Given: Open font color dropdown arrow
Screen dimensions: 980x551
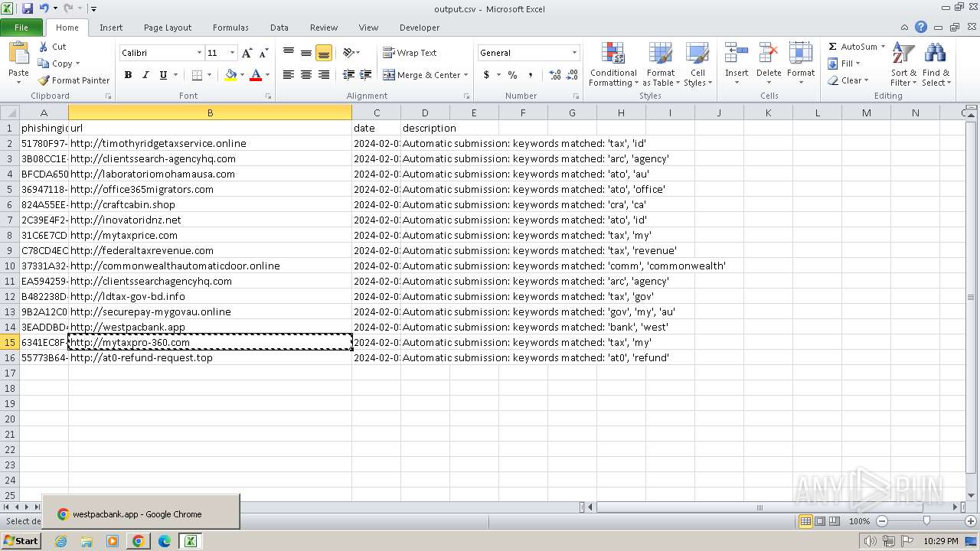Looking at the screenshot, I should (x=267, y=75).
